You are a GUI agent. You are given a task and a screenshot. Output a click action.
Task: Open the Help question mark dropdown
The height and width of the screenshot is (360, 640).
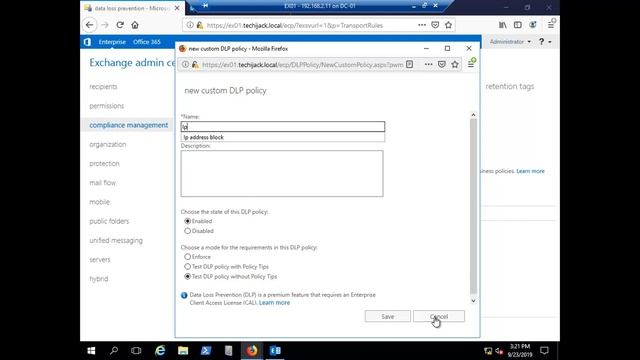(x=545, y=42)
